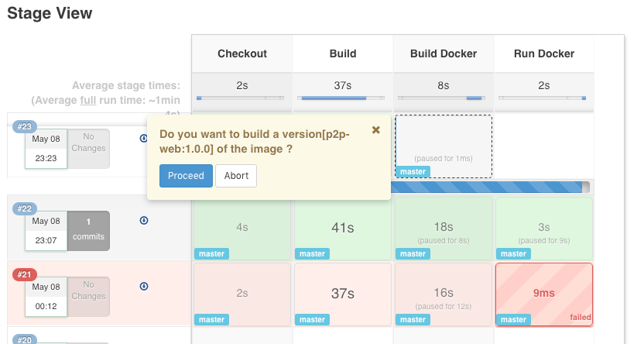Select the paused Build Docker stage of #23
The height and width of the screenshot is (344, 644).
(x=443, y=146)
